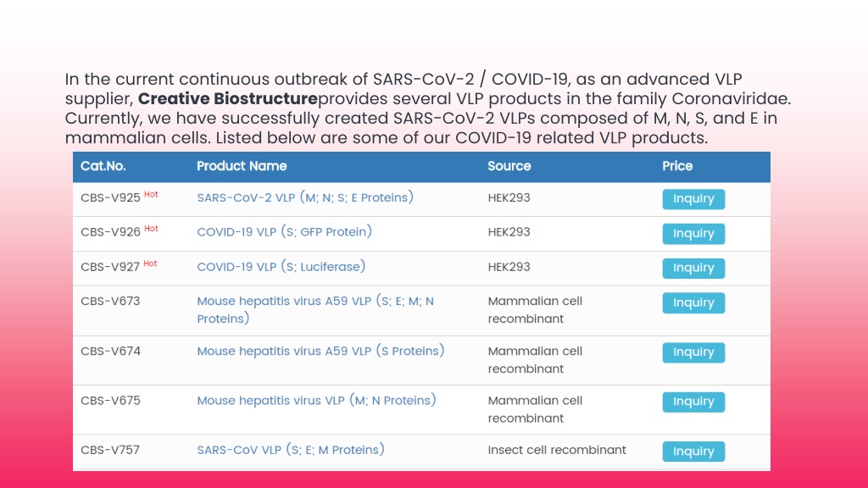Click the Hot badge next to CBS-V925

(151, 194)
